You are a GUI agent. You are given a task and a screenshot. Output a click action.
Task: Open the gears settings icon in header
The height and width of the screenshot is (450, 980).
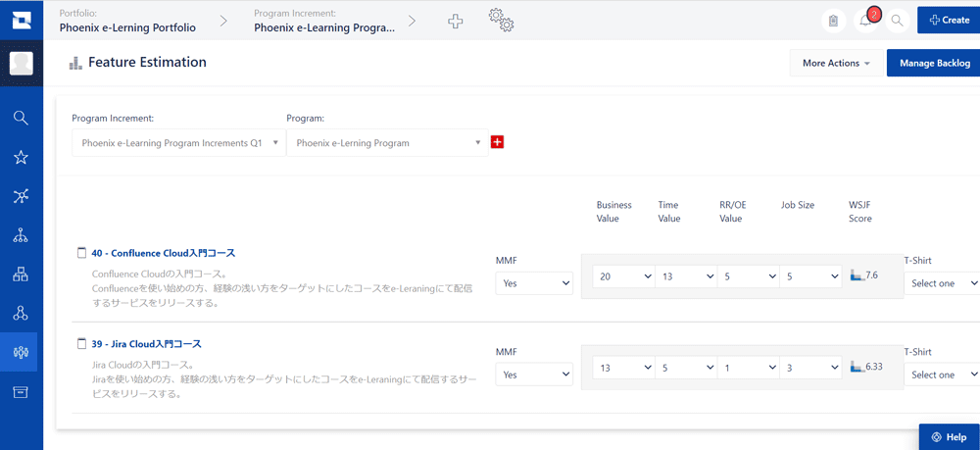tap(501, 20)
